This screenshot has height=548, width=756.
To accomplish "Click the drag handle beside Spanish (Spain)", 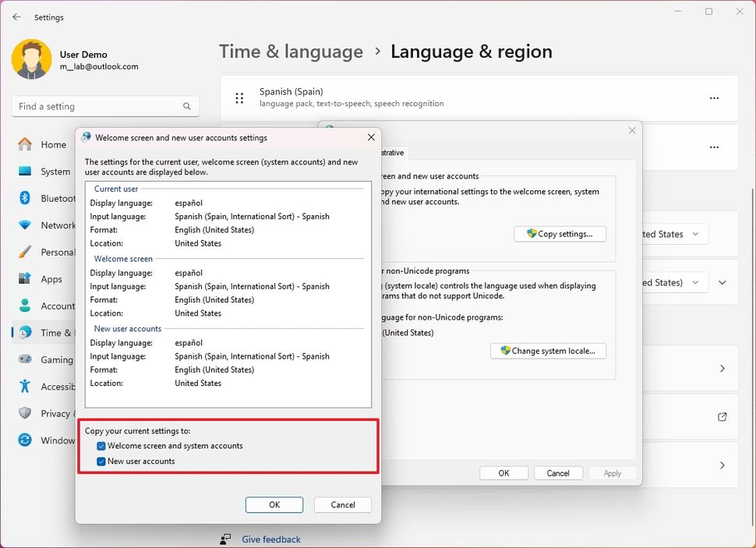I will coord(239,98).
